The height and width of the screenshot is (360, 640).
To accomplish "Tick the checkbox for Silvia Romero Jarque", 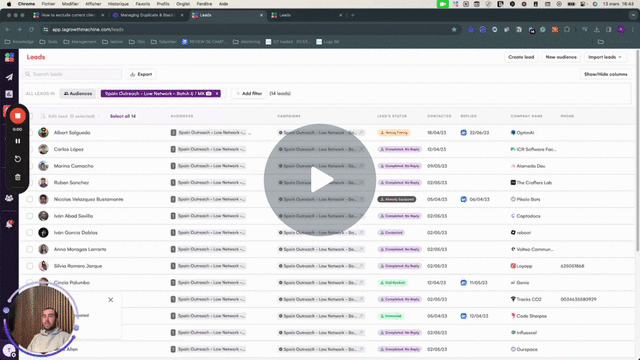I will 30,266.
